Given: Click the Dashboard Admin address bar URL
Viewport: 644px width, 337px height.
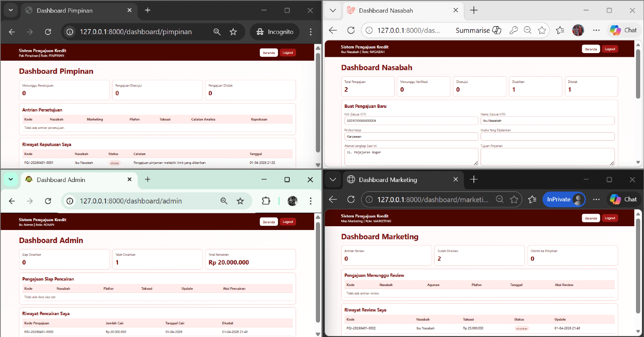Looking at the screenshot, I should point(131,201).
